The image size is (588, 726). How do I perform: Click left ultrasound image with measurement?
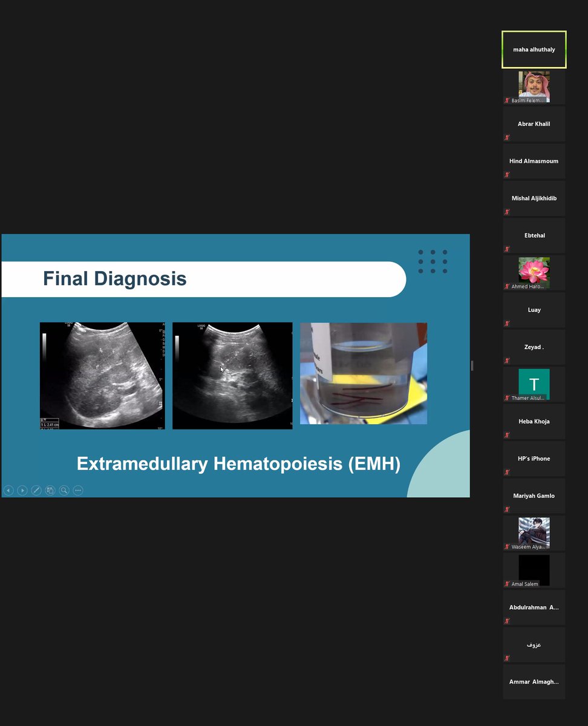click(x=102, y=376)
